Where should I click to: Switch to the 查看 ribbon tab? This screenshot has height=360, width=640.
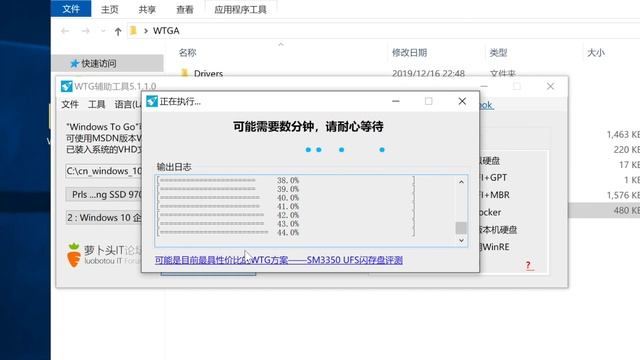pos(184,9)
